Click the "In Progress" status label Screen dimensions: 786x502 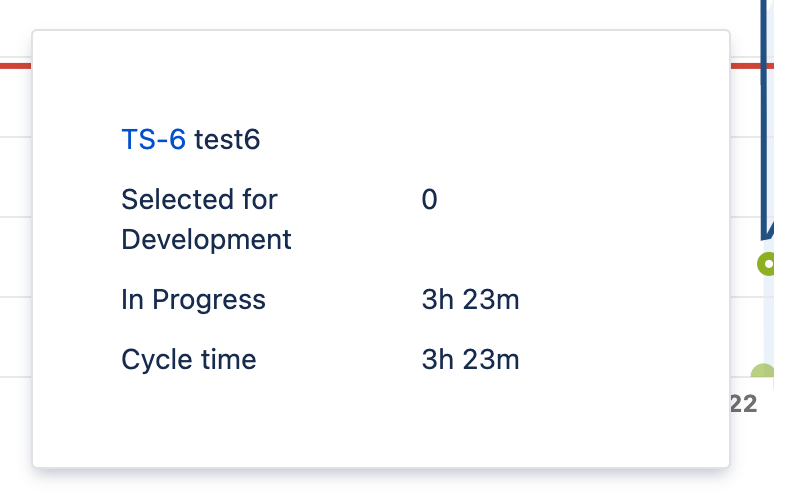click(x=193, y=299)
